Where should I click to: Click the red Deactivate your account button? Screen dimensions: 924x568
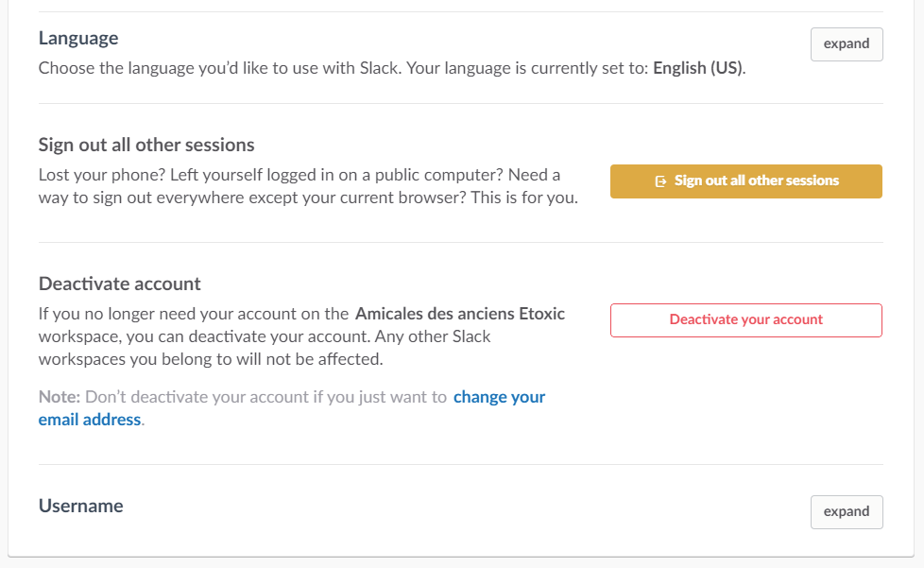click(745, 320)
